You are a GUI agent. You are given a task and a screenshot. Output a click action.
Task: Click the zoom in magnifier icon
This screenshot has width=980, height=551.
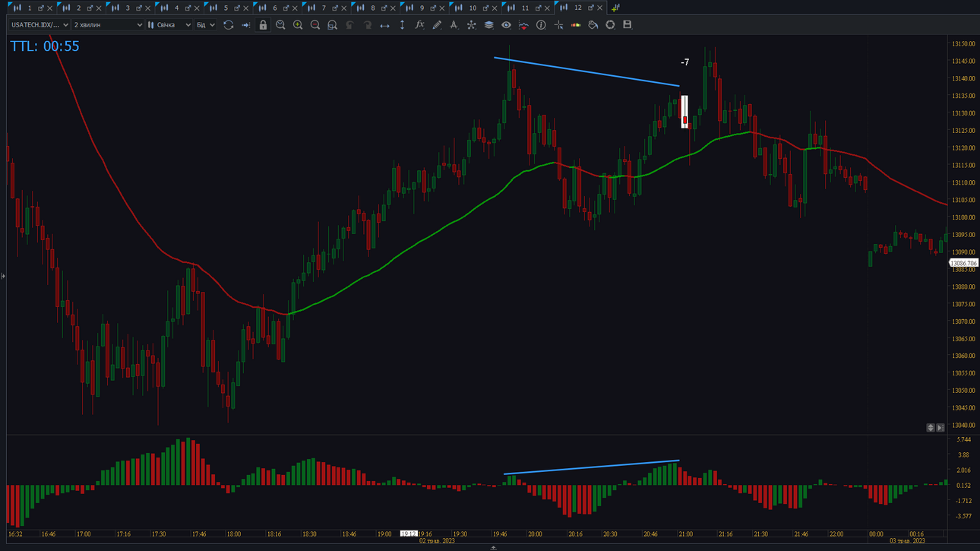(x=298, y=25)
